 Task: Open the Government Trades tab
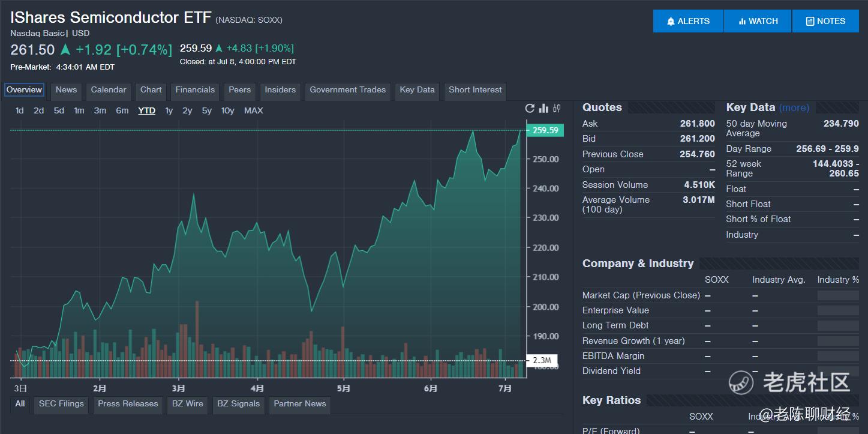347,89
